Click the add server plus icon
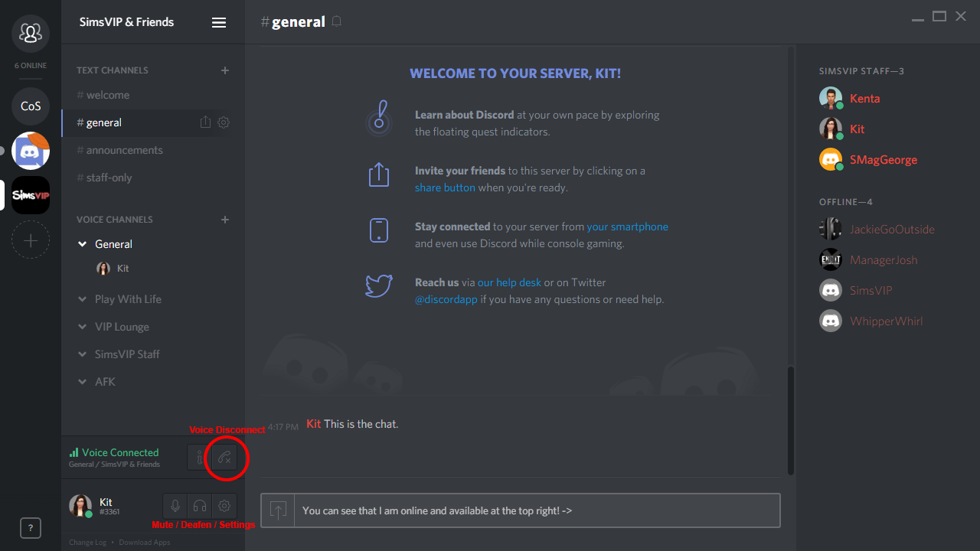 31,241
